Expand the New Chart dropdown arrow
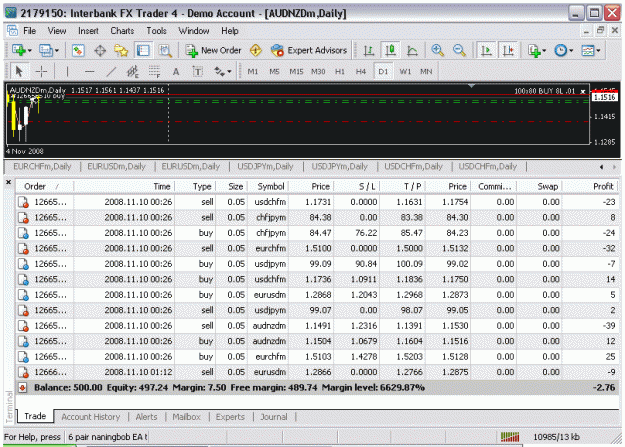The height and width of the screenshot is (447, 625). click(29, 51)
